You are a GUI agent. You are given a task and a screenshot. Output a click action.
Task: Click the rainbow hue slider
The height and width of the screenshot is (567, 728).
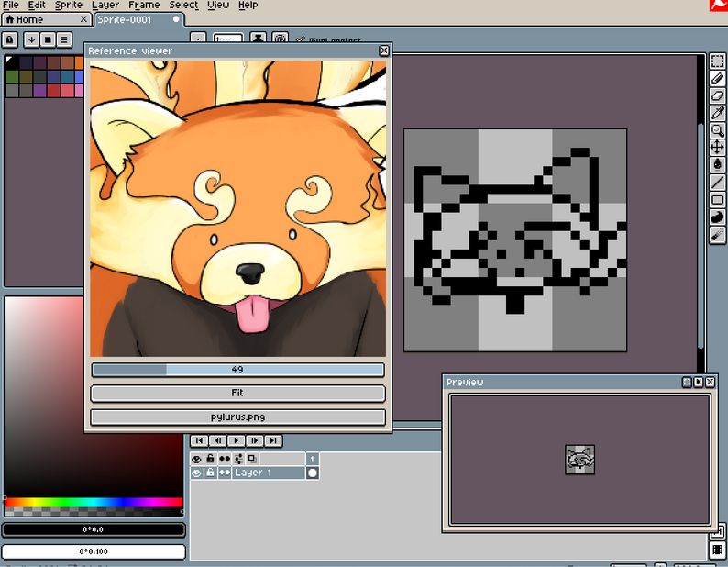(x=94, y=503)
